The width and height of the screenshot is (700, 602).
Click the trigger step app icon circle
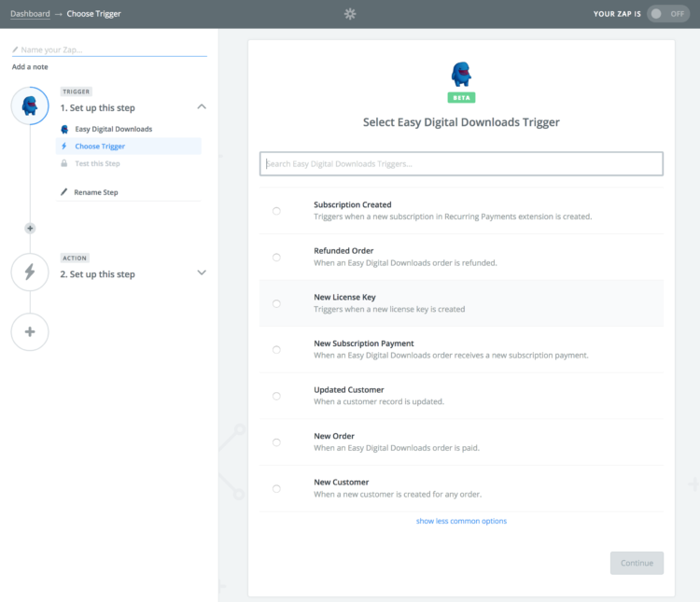coord(30,105)
